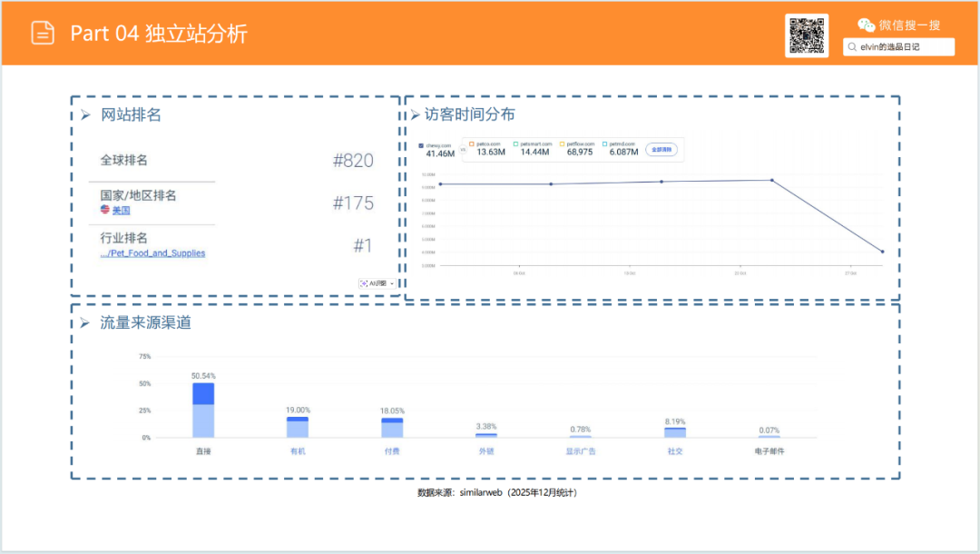Click the AI识图 sparkle icon
Viewport: 980px width, 554px height.
(364, 283)
